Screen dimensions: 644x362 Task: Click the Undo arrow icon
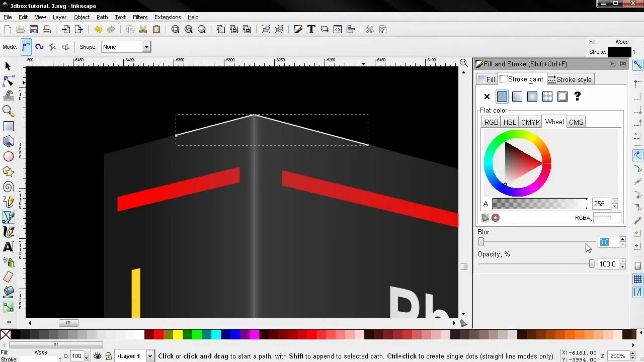pos(98,30)
